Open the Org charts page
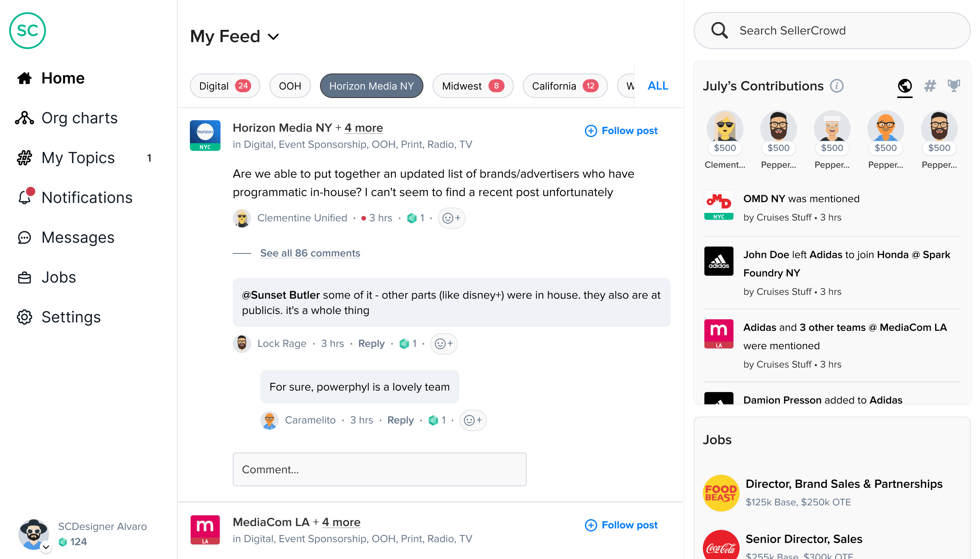 pyautogui.click(x=79, y=118)
